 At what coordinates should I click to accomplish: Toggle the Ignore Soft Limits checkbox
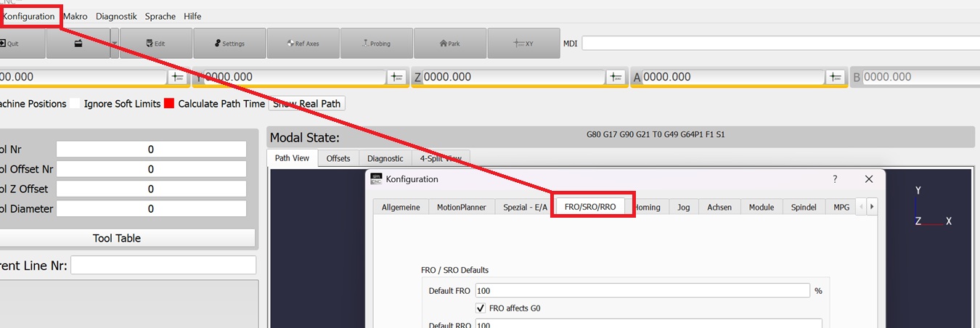[x=75, y=104]
